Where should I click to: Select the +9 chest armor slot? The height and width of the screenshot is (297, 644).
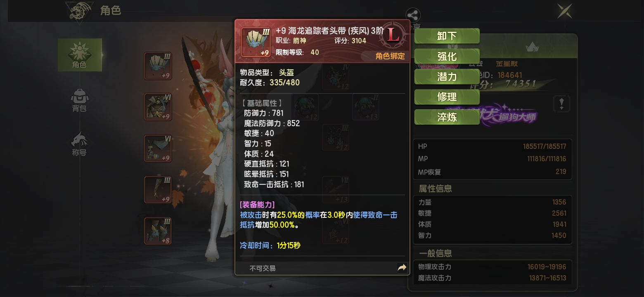[158, 107]
